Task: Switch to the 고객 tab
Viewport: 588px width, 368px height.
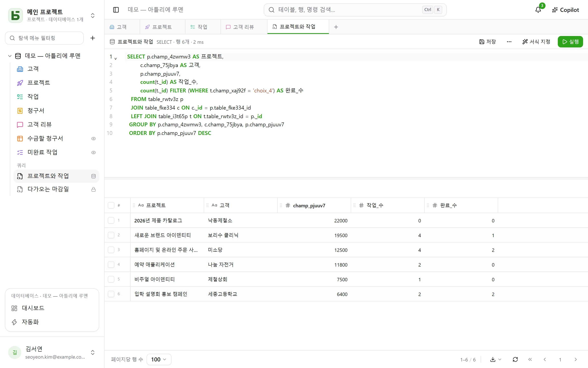Action: click(x=122, y=27)
